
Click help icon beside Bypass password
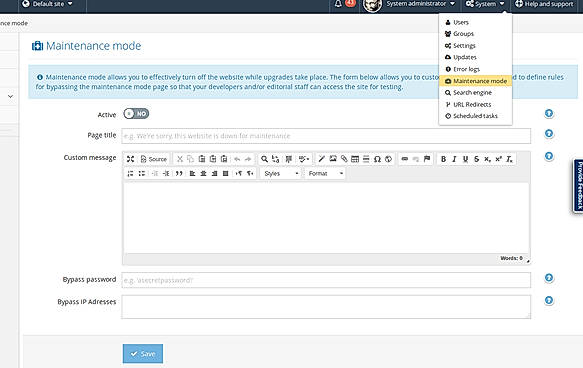[x=549, y=278]
